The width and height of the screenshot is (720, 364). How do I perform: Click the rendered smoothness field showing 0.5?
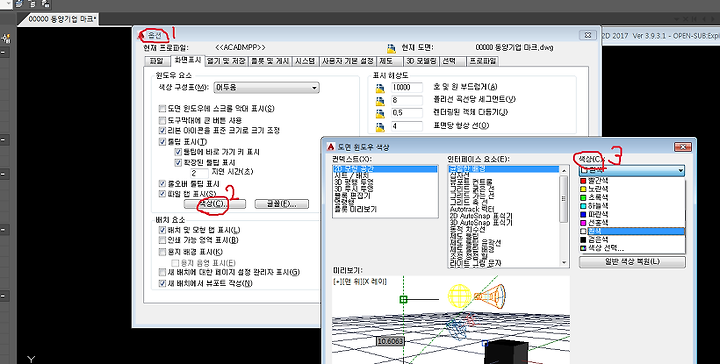pos(406,113)
